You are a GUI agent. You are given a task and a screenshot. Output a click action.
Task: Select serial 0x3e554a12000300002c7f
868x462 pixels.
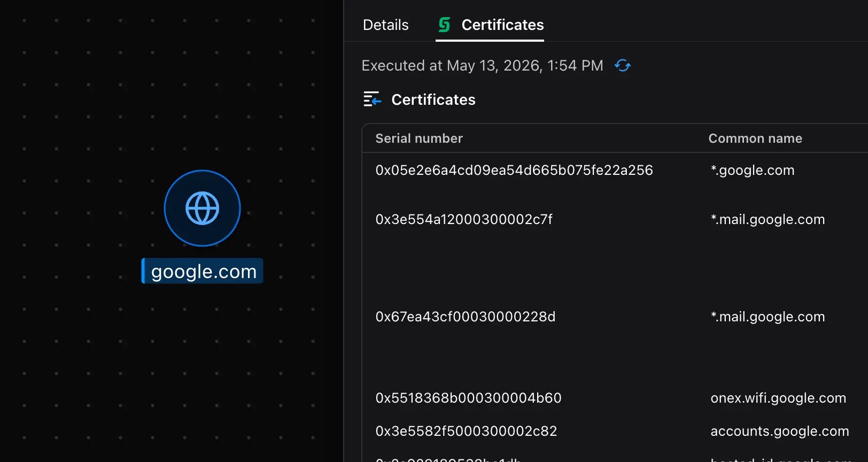(x=464, y=219)
